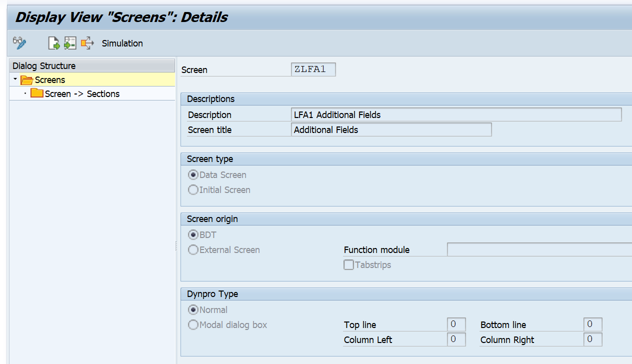Click the Screen title field showing Additional Fields
Screen dimensions: 632x364
point(391,129)
